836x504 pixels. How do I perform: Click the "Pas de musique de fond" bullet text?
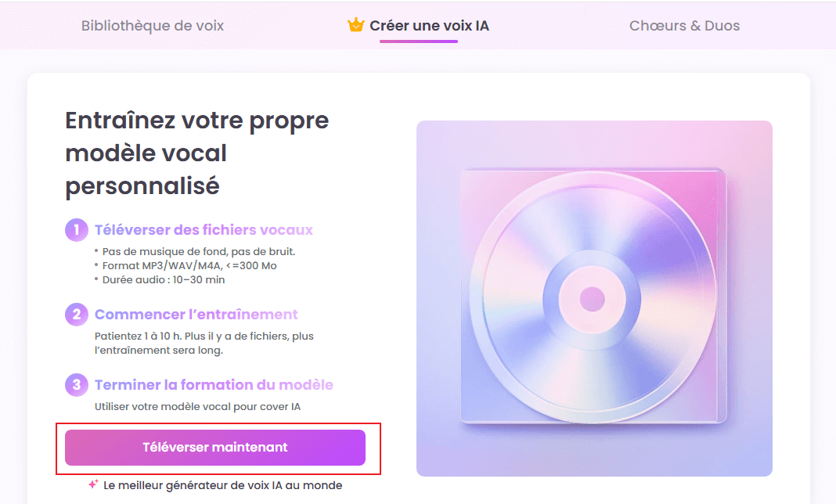pyautogui.click(x=198, y=251)
